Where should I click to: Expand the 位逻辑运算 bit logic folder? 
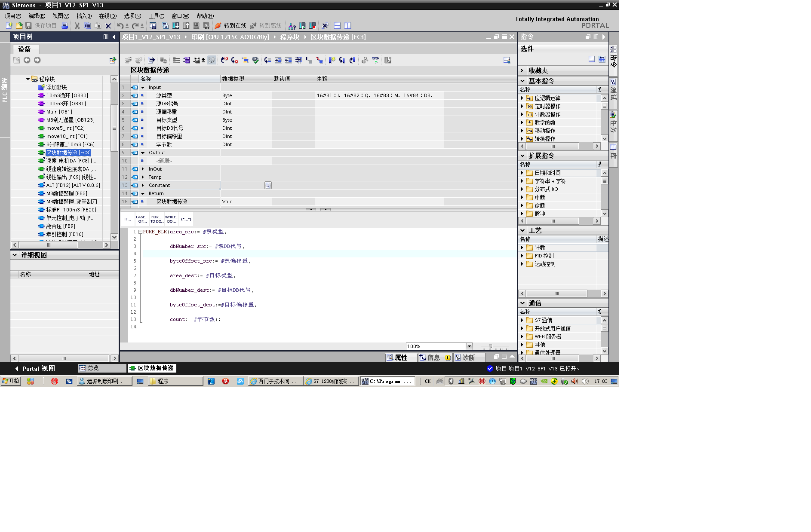(x=522, y=98)
